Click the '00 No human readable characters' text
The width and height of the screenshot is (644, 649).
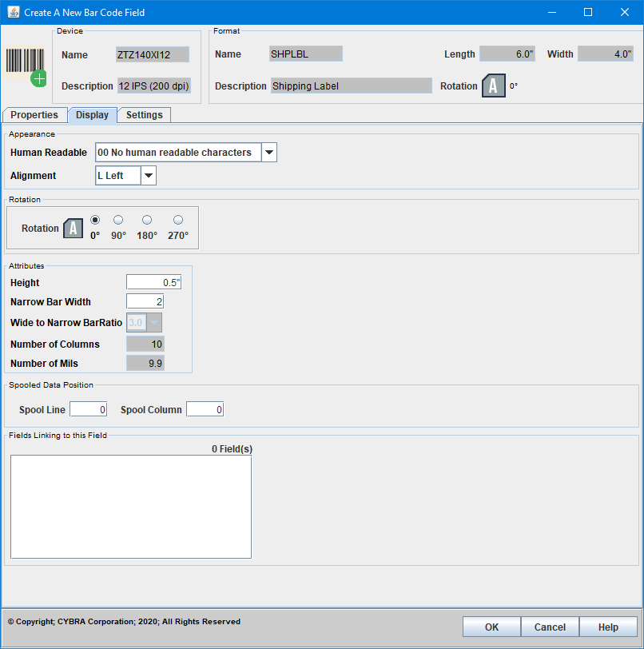point(174,153)
